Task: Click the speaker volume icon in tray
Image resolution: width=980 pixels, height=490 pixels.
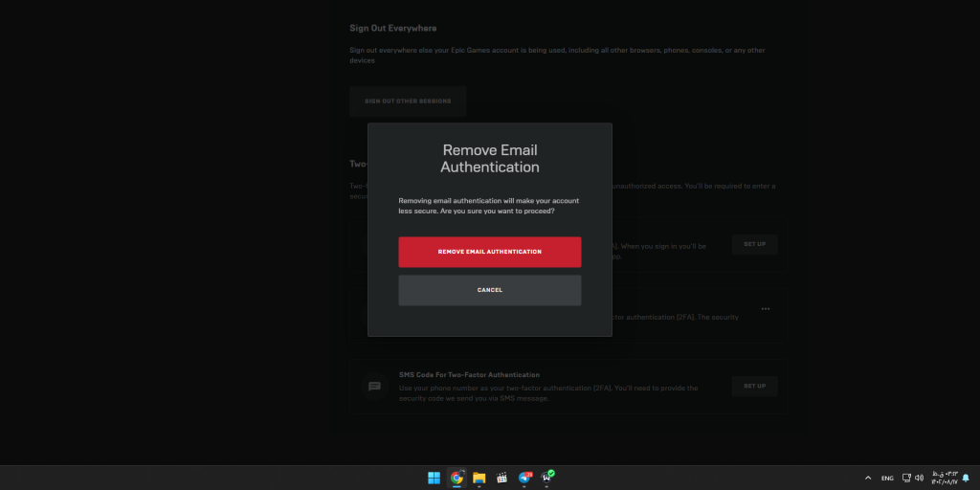Action: pyautogui.click(x=919, y=478)
